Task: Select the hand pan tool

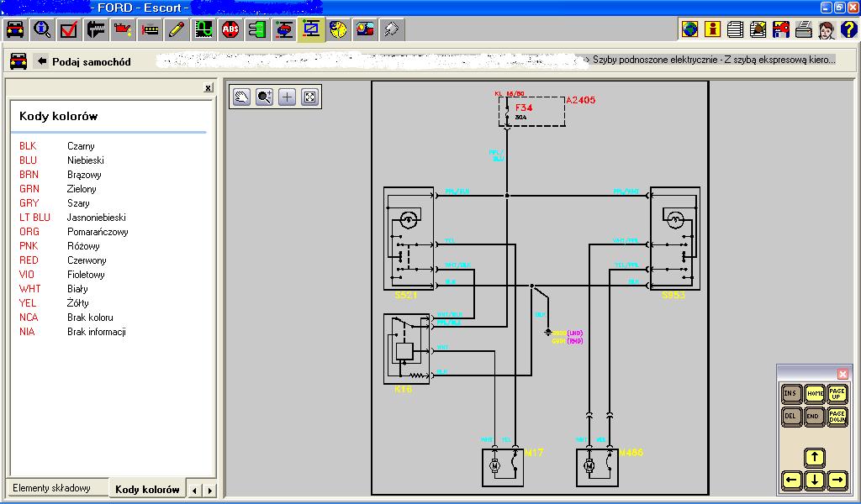Action: click(241, 97)
